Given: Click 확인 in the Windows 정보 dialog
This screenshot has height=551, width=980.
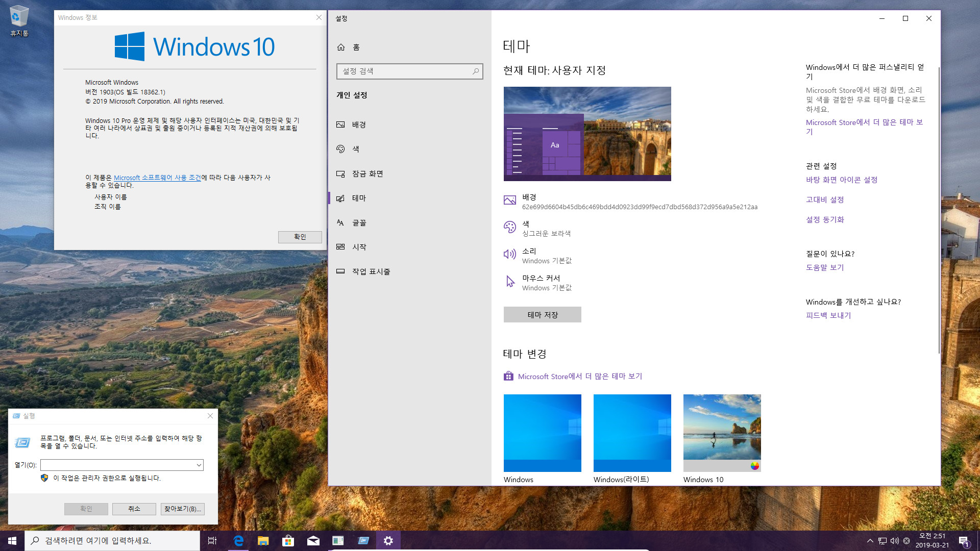Looking at the screenshot, I should tap(300, 237).
